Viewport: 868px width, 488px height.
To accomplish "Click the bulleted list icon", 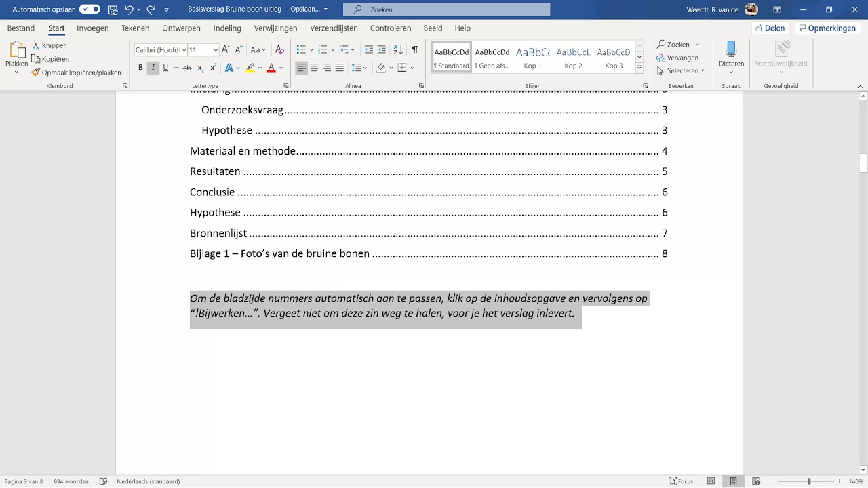I will click(x=302, y=50).
